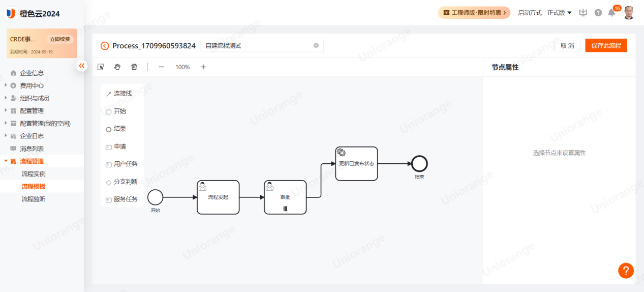Open the notifications bell
The height and width of the screenshot is (292, 644).
pos(611,13)
